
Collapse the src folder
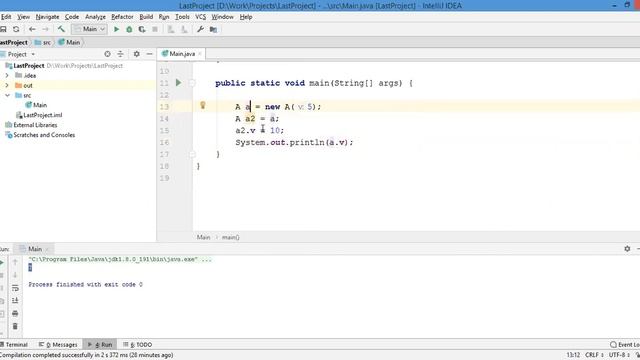tap(7, 95)
